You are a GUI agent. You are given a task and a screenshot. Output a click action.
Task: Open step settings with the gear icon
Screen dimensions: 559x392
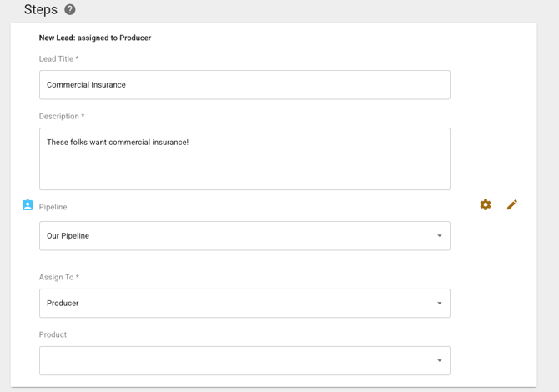pos(486,204)
